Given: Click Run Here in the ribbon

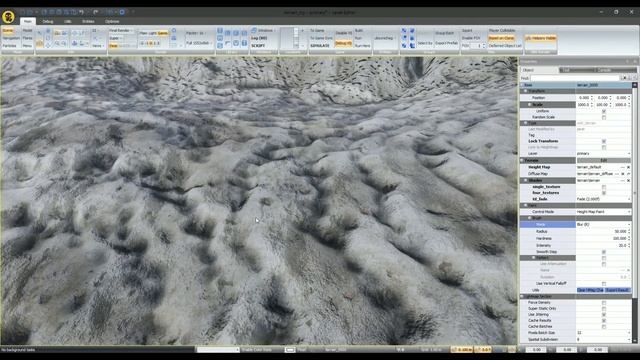Looking at the screenshot, I should click(x=362, y=46).
